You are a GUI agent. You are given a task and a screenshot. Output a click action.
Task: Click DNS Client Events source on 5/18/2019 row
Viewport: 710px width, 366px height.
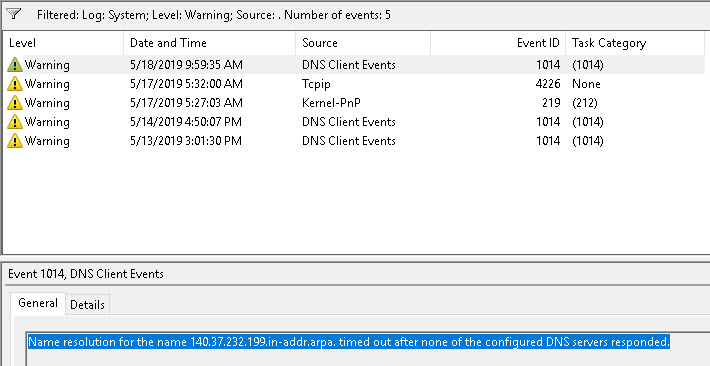click(349, 65)
